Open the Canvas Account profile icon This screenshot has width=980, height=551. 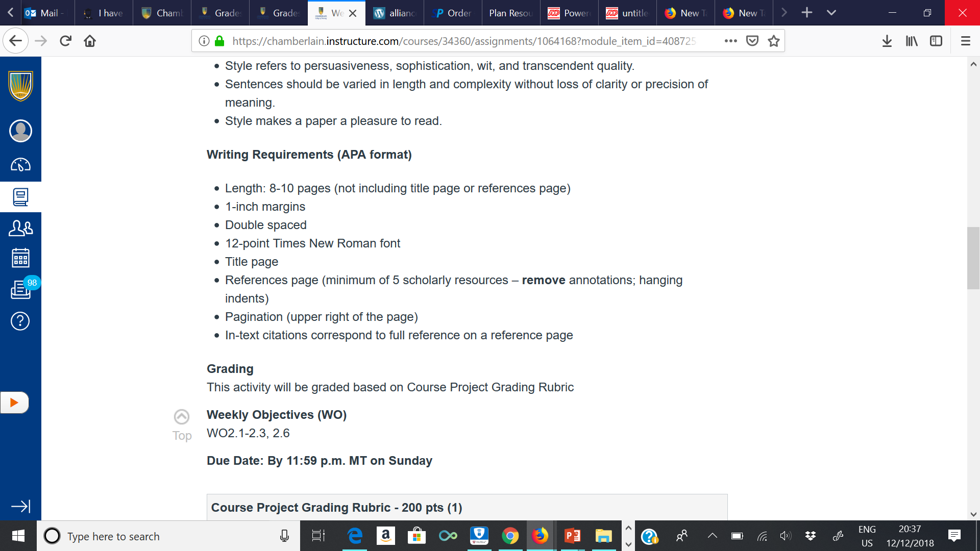(x=20, y=131)
